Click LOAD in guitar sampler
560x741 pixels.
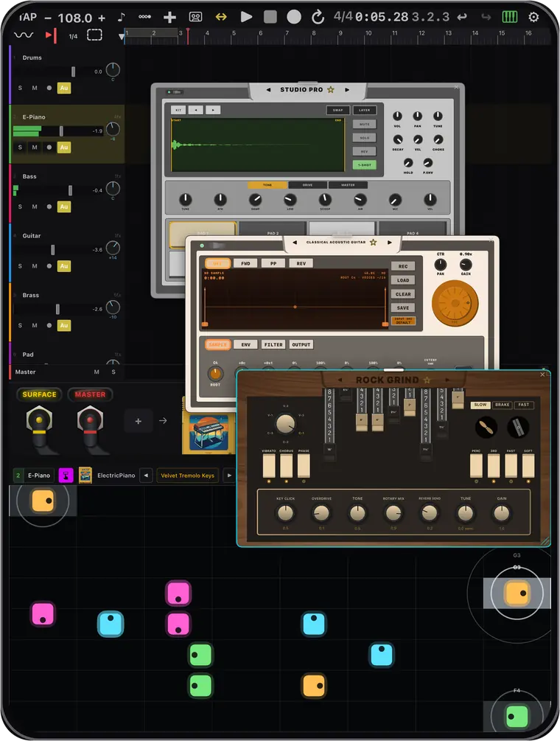pos(403,280)
